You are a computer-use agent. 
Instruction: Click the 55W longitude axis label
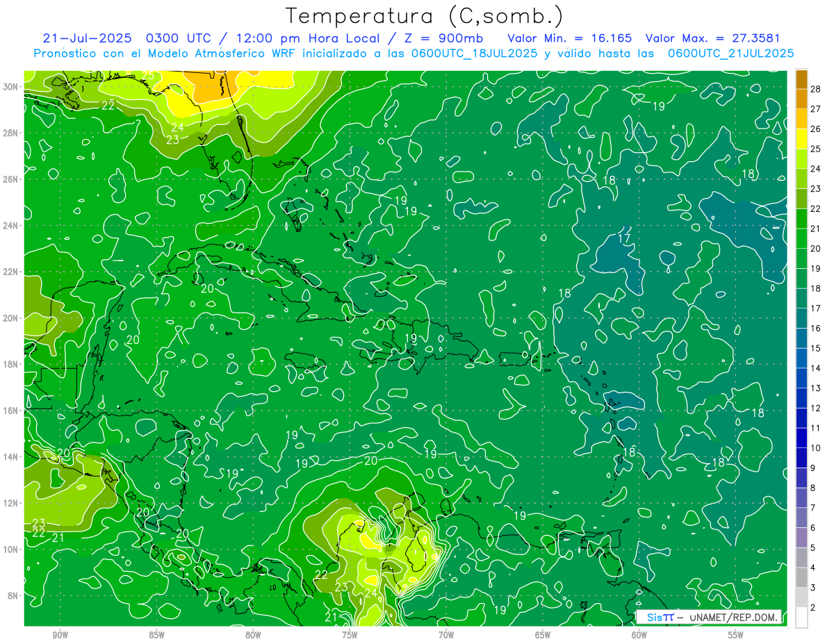coord(736,635)
